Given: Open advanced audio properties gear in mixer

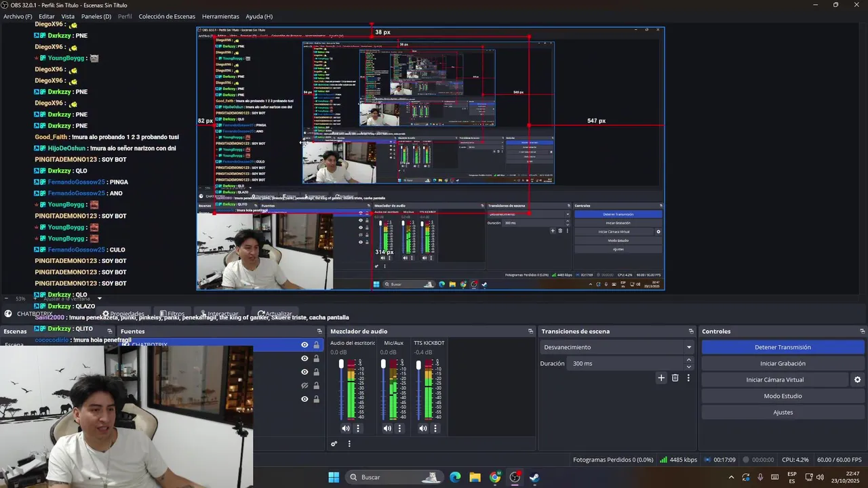Looking at the screenshot, I should tap(334, 444).
